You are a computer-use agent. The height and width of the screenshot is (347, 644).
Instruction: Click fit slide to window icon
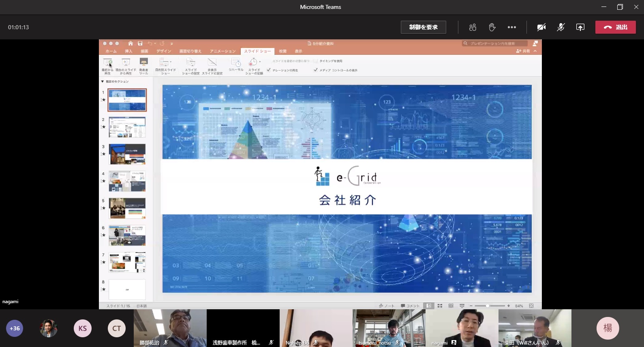click(x=531, y=306)
